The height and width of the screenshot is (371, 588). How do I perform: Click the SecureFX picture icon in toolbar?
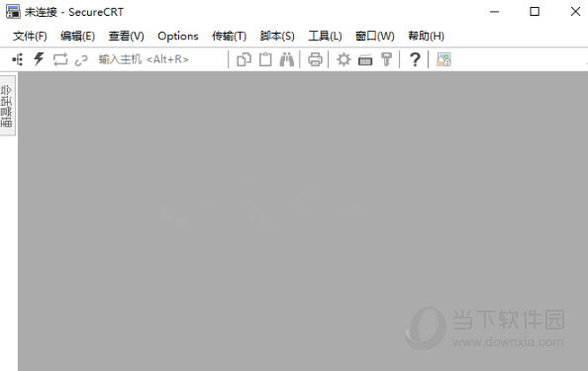443,59
